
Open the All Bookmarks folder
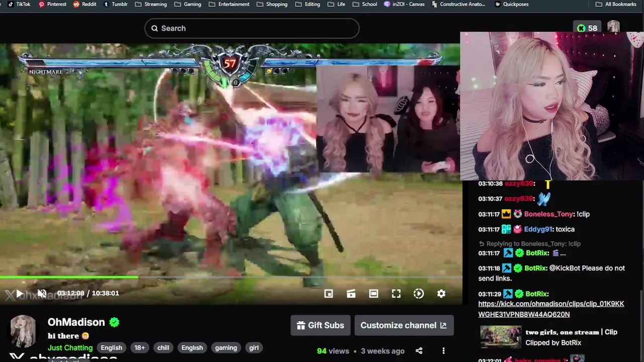point(616,4)
